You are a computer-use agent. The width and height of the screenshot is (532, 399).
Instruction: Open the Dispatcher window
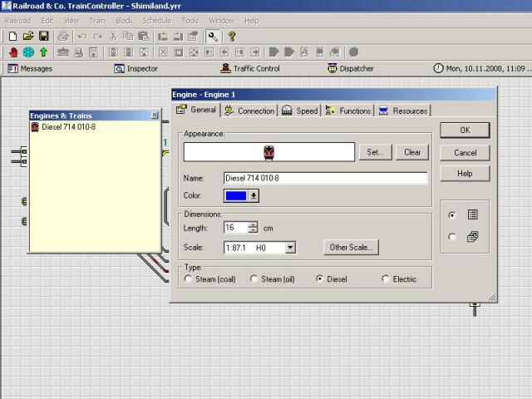coord(351,68)
